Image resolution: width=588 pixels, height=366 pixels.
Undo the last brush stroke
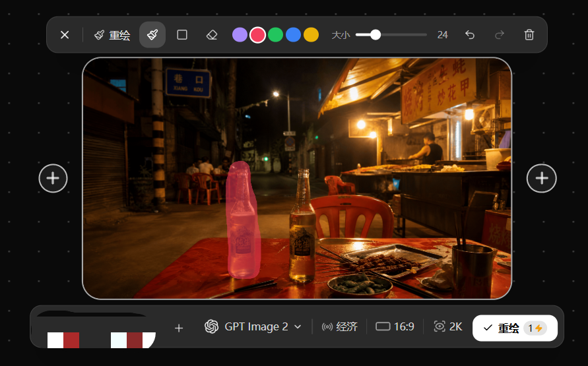470,35
